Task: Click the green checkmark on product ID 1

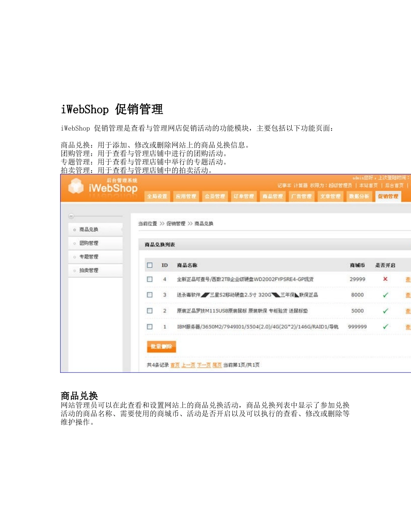Action: tap(385, 327)
